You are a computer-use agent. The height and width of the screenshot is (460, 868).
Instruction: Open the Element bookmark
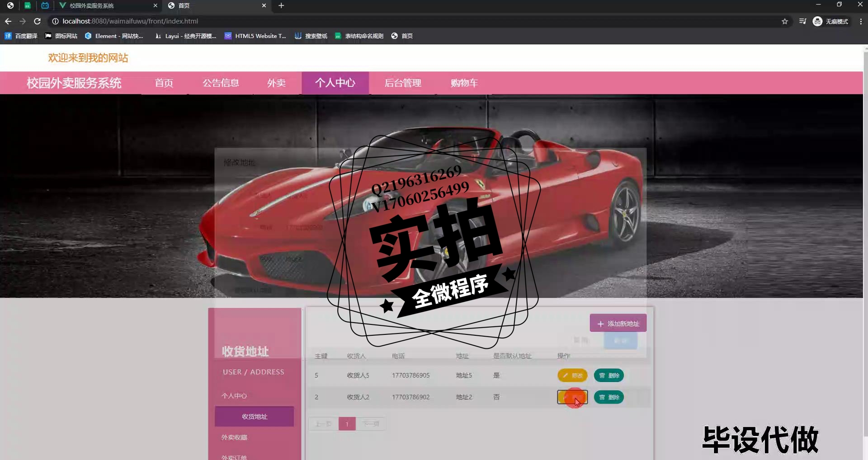(x=114, y=36)
